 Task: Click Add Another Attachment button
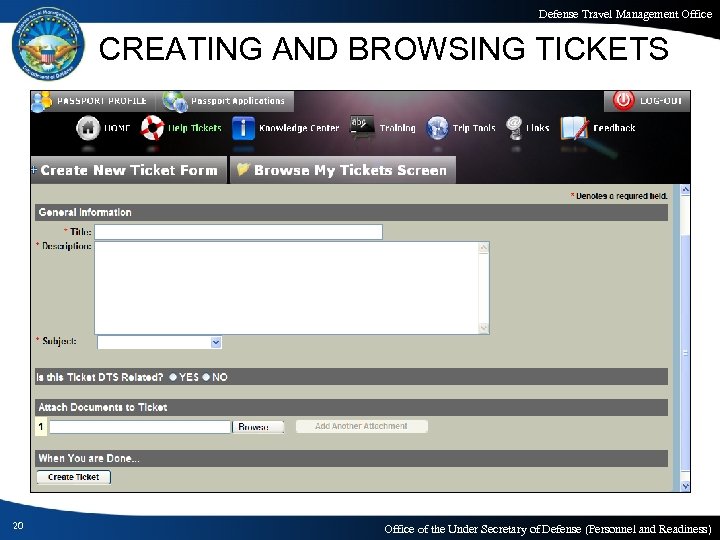click(x=361, y=426)
